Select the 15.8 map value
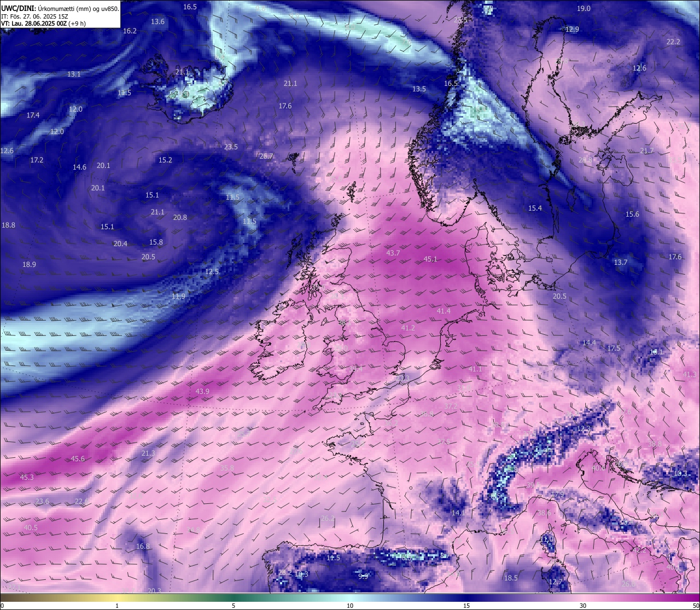Screen dimensions: 700x610 pyautogui.click(x=156, y=242)
